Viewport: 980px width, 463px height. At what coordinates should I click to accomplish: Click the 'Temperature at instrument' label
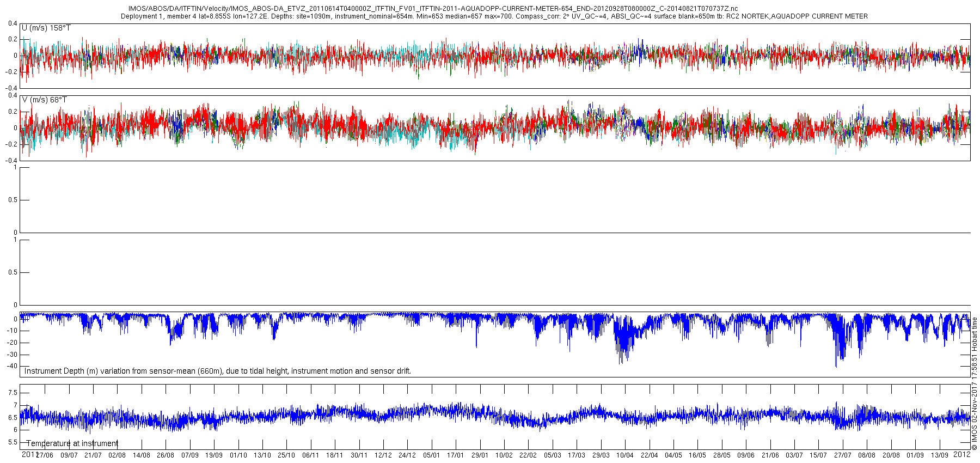point(72,443)
